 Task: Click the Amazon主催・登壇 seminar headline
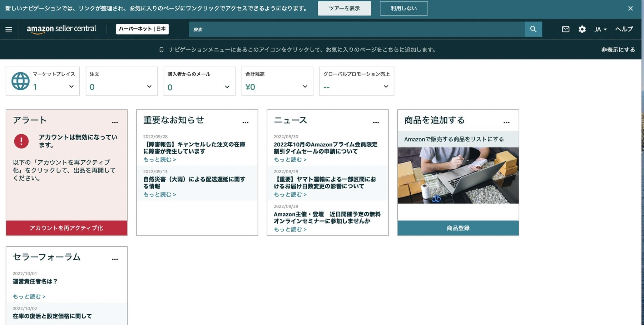click(x=327, y=218)
